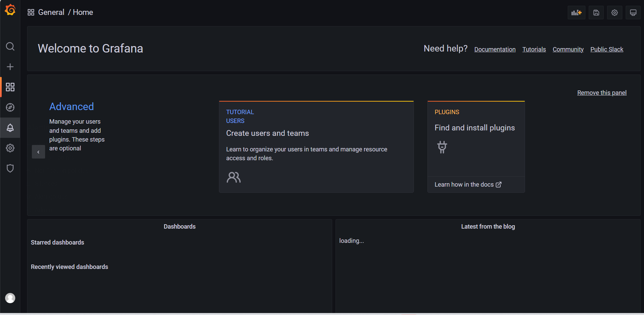Click the Save dashboard disk icon
Screen dimensions: 644x315
[596, 13]
